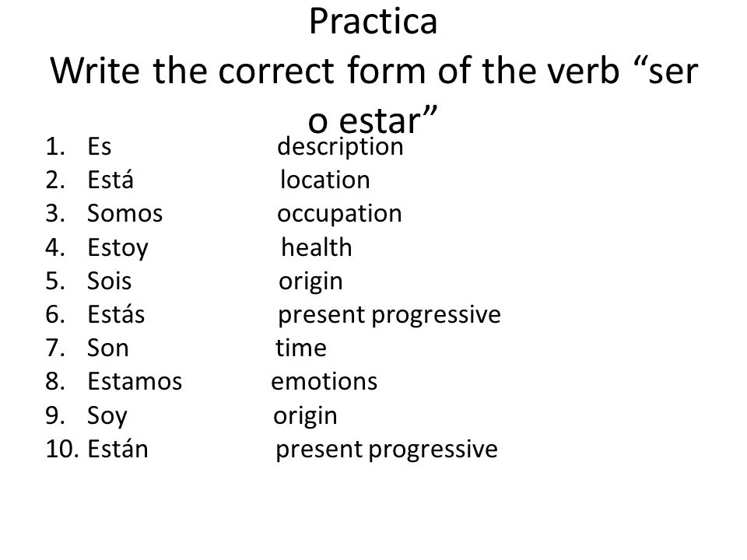This screenshot has height=560, width=747.
Task: Select the word 'Estoy' in item 4
Action: pyautogui.click(x=117, y=248)
